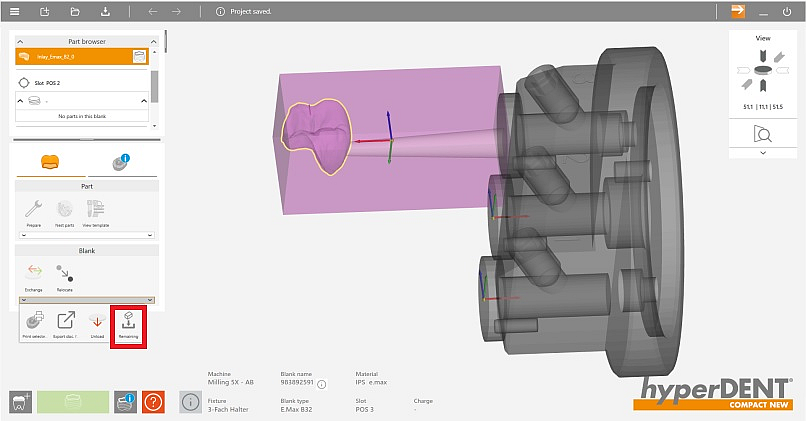Click the Prepare wrench tool
Viewport: 806px width, 421px height.
pos(33,210)
